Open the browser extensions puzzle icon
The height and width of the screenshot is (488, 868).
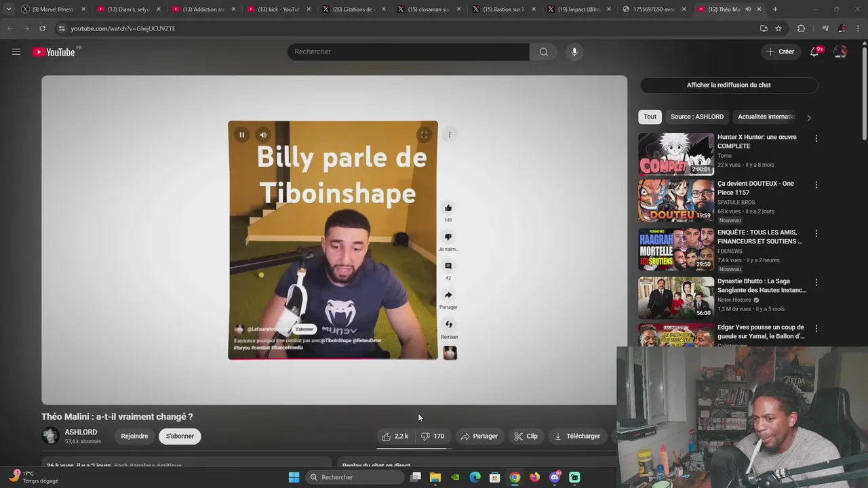802,28
